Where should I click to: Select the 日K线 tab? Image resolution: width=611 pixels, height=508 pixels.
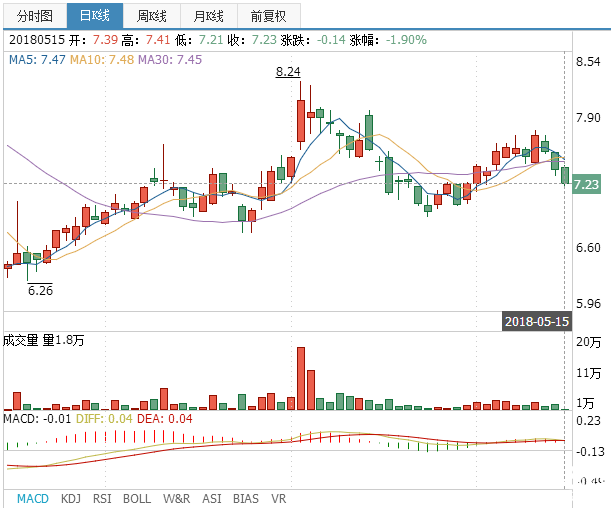pyautogui.click(x=95, y=16)
